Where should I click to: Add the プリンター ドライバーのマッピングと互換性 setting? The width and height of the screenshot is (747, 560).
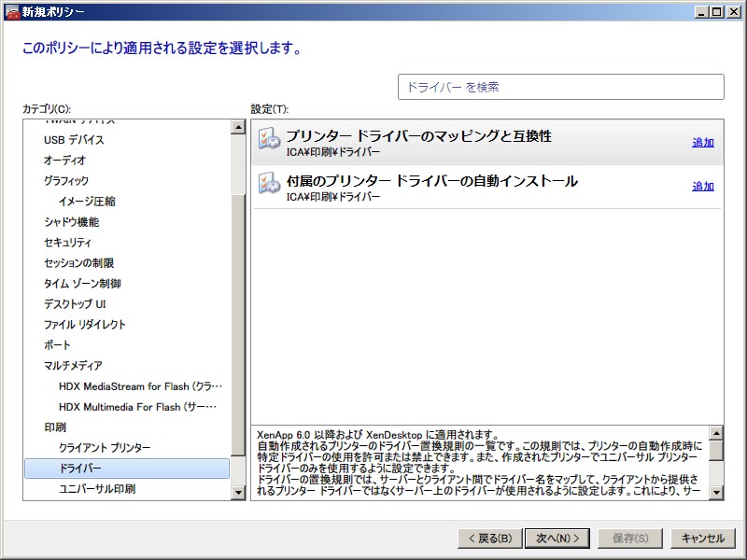click(x=702, y=143)
